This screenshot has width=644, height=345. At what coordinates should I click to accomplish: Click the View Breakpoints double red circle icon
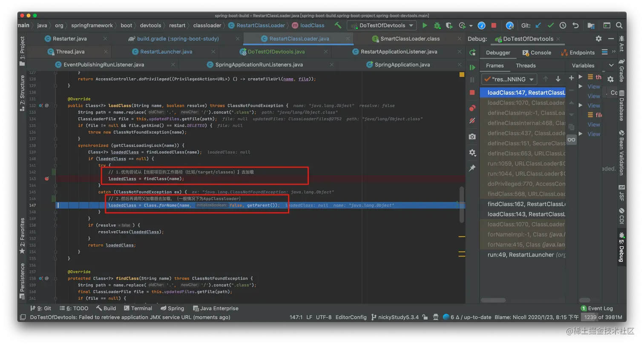(472, 108)
